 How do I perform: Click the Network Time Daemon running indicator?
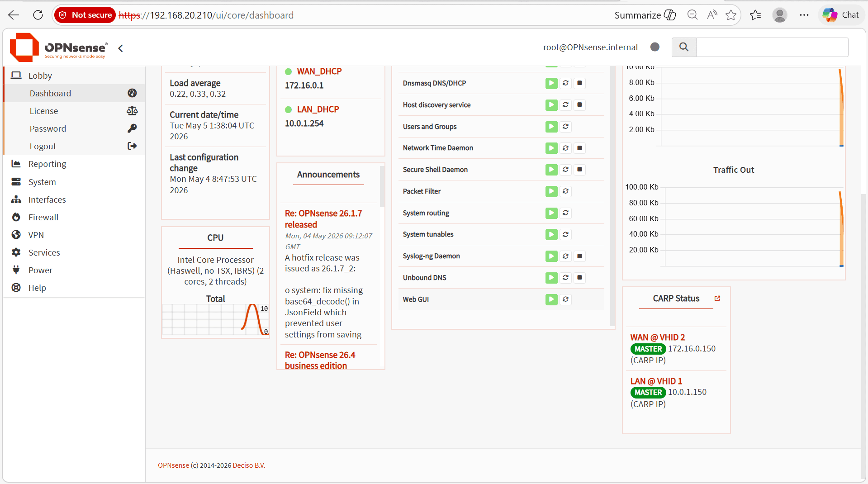[551, 148]
